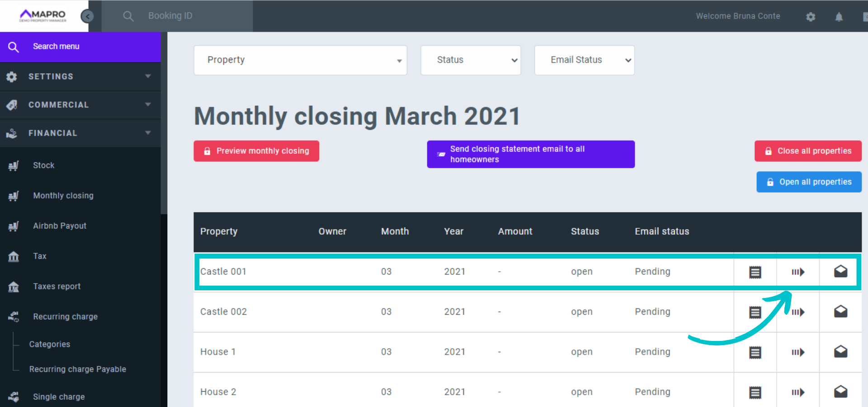Expand the SETTINGS sidebar section
The image size is (868, 407).
tap(80, 76)
